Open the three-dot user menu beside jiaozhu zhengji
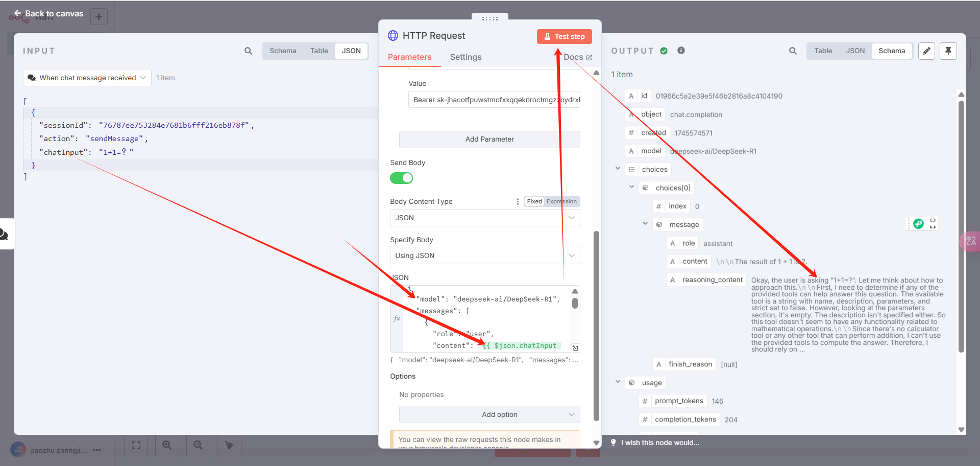Image resolution: width=980 pixels, height=466 pixels. point(97,450)
